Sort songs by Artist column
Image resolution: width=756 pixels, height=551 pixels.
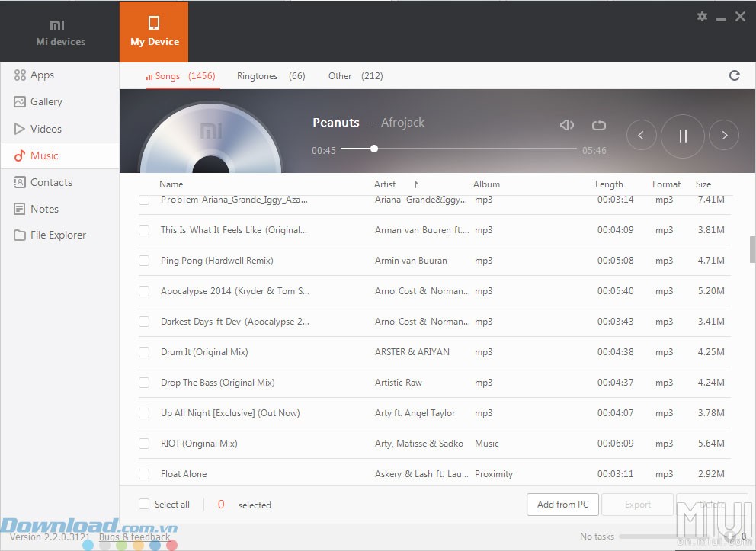tap(385, 184)
